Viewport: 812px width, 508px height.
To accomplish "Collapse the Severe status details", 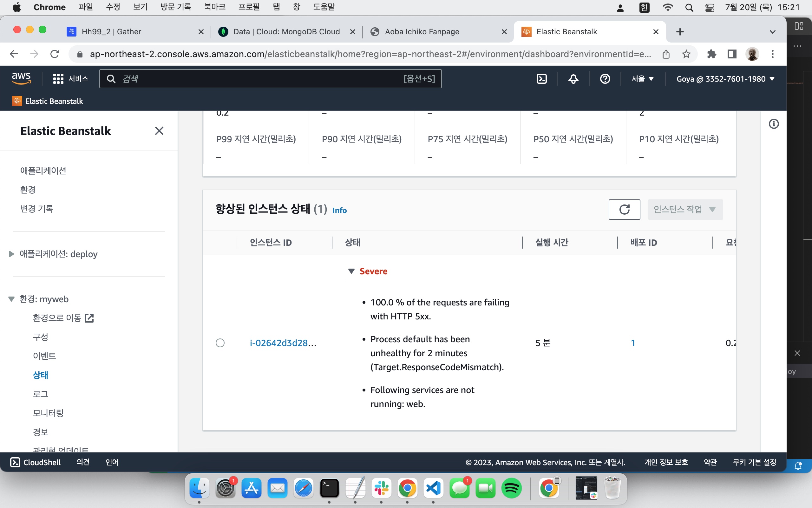I will (x=351, y=271).
